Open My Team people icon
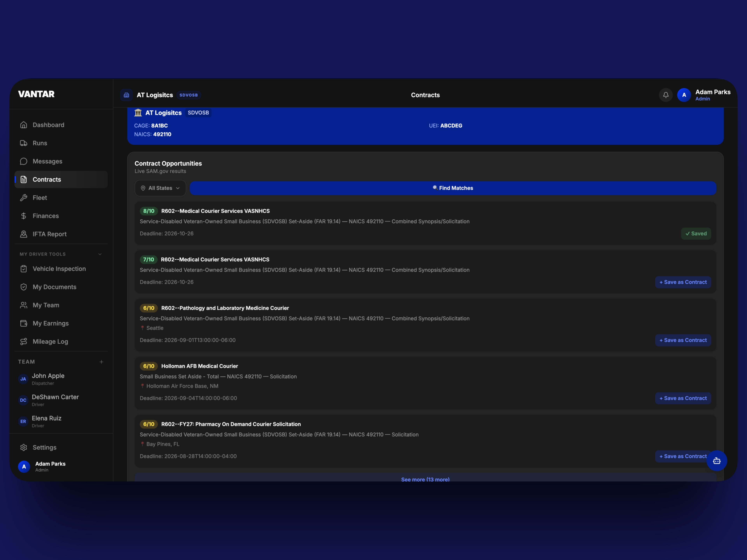This screenshot has height=560, width=747. [24, 305]
